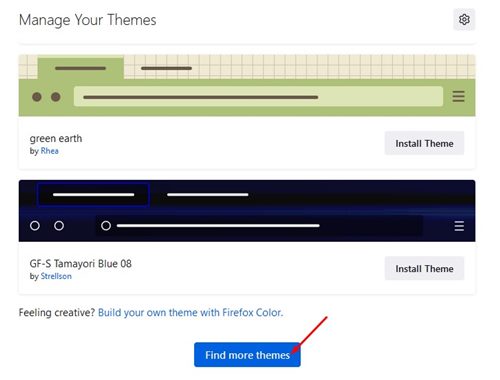
Task: Click the Find more themes button
Action: [247, 355]
